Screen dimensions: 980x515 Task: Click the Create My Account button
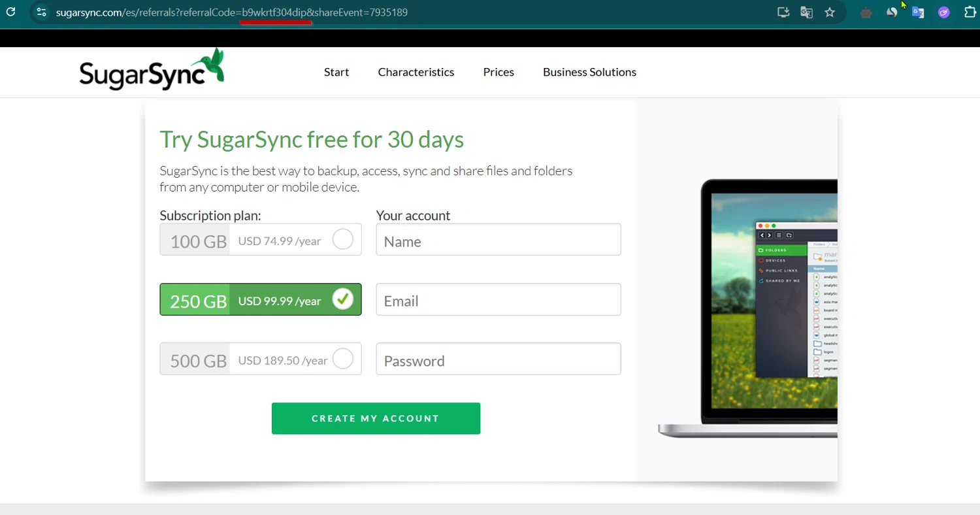pos(376,418)
